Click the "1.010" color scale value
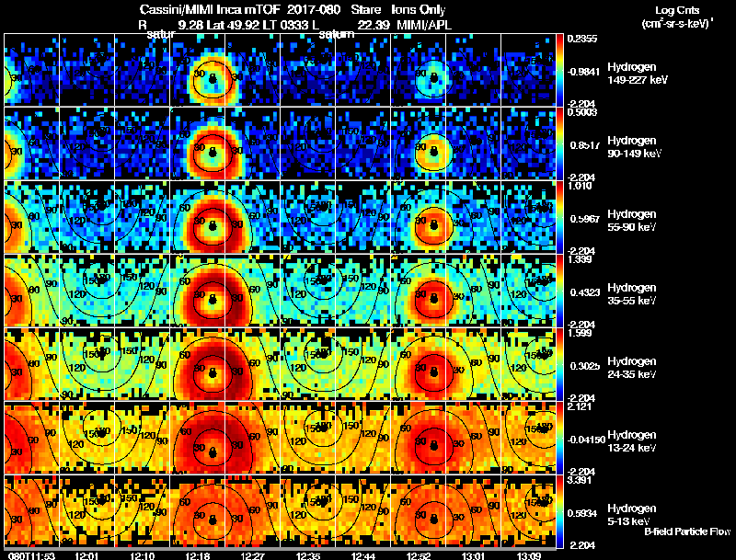The height and width of the screenshot is (560, 736). click(580, 186)
